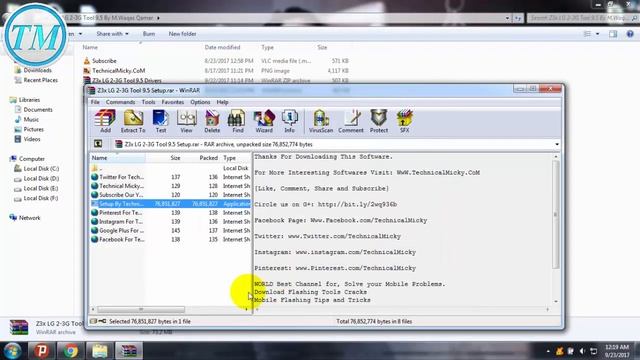Select the Twitter For Tech... file
The width and height of the screenshot is (640, 360).
[x=170, y=177]
